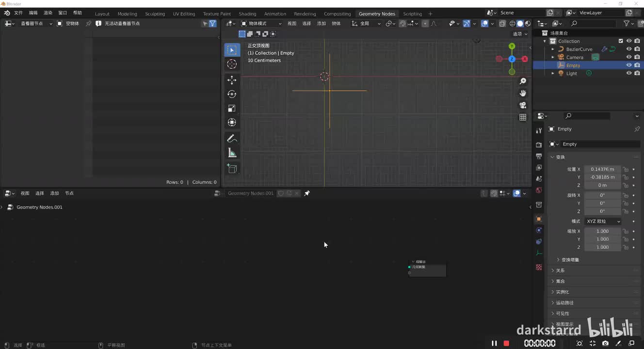Select the Measure tool
644x349 pixels.
coord(232,153)
